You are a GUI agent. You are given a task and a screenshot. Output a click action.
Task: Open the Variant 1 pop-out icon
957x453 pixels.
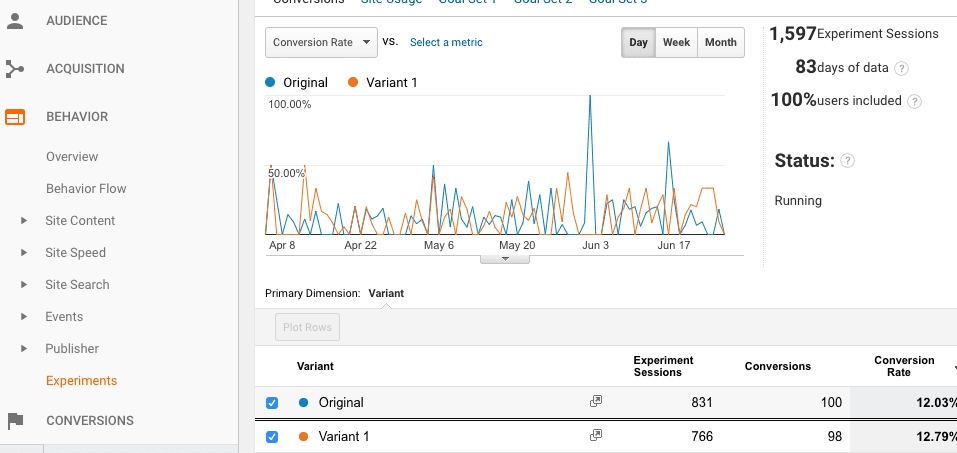[x=596, y=436]
